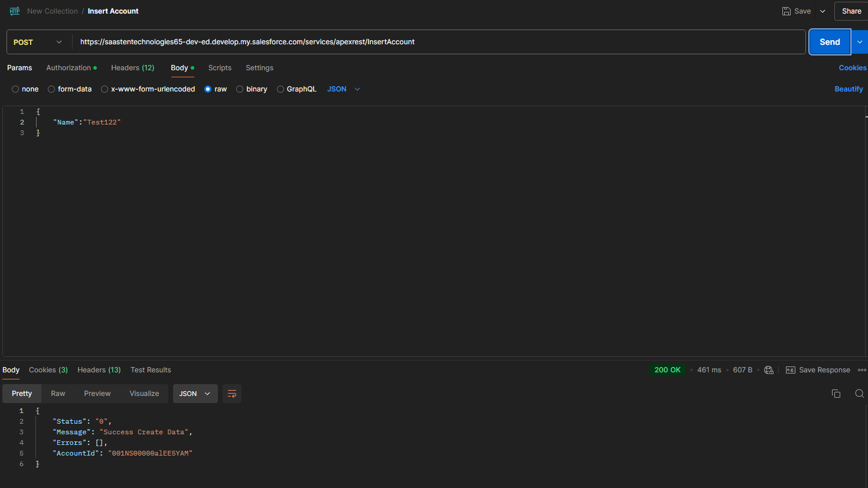Open the request body JSON language dropdown
Image resolution: width=868 pixels, height=488 pixels.
pos(344,89)
